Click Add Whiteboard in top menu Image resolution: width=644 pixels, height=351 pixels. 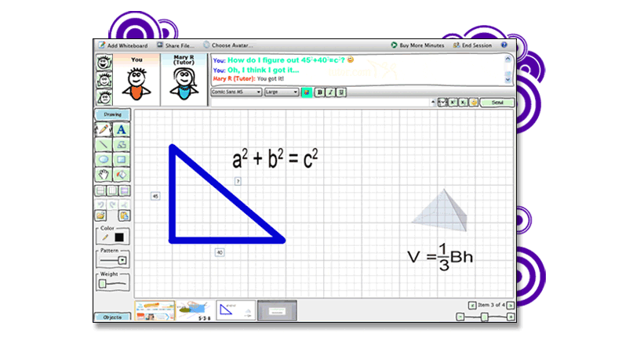click(x=122, y=45)
